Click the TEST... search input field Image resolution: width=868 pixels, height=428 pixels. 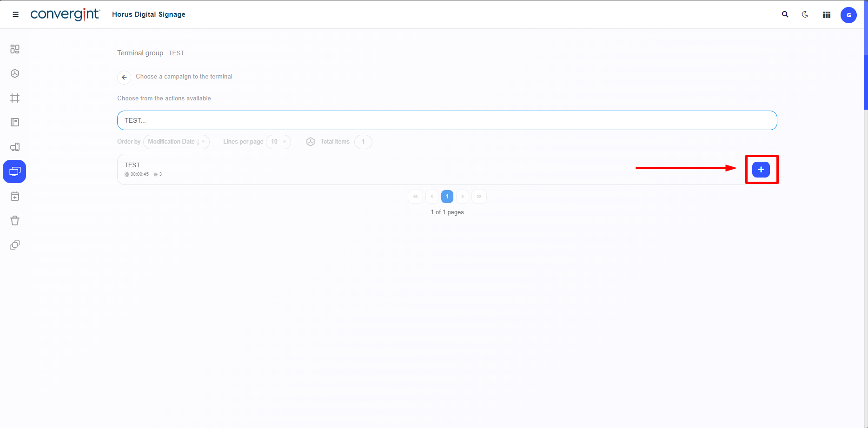pos(446,120)
